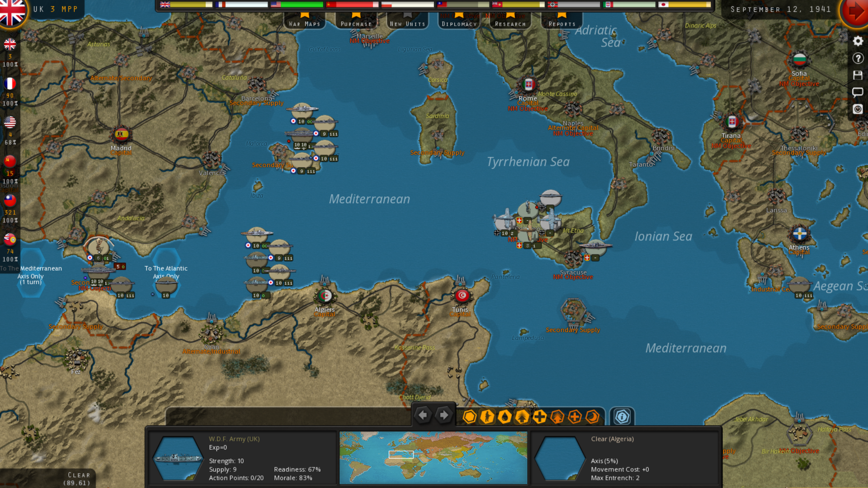Click the Japan flag bar at top
The image size is (868, 488).
684,5
